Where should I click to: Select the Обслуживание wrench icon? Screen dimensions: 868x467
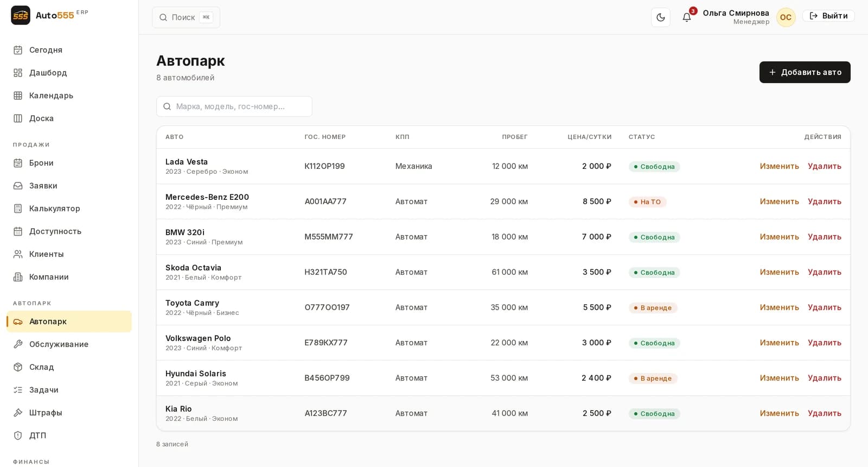tap(18, 344)
